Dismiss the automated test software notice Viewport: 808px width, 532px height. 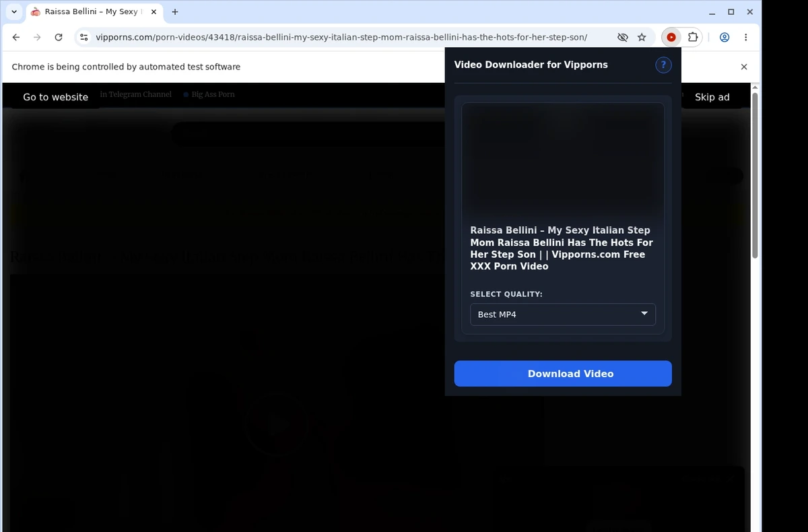click(744, 67)
